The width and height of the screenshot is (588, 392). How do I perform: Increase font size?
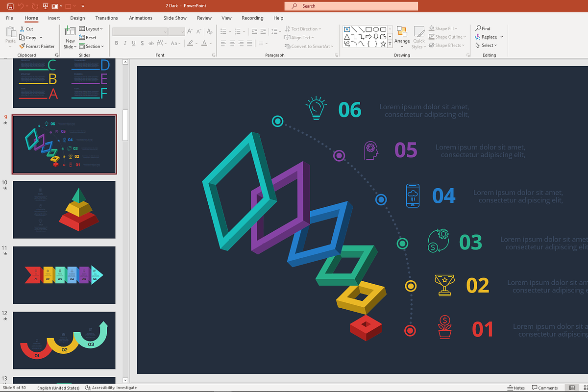tap(190, 31)
